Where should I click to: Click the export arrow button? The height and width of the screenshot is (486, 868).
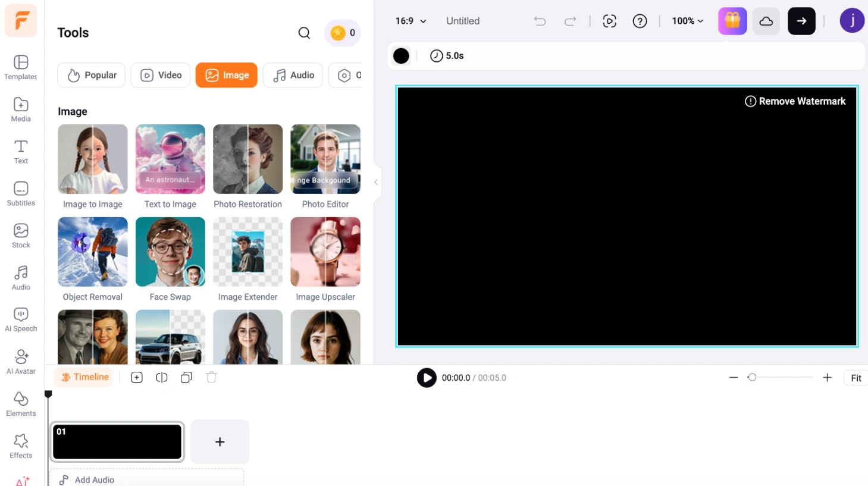pyautogui.click(x=801, y=21)
